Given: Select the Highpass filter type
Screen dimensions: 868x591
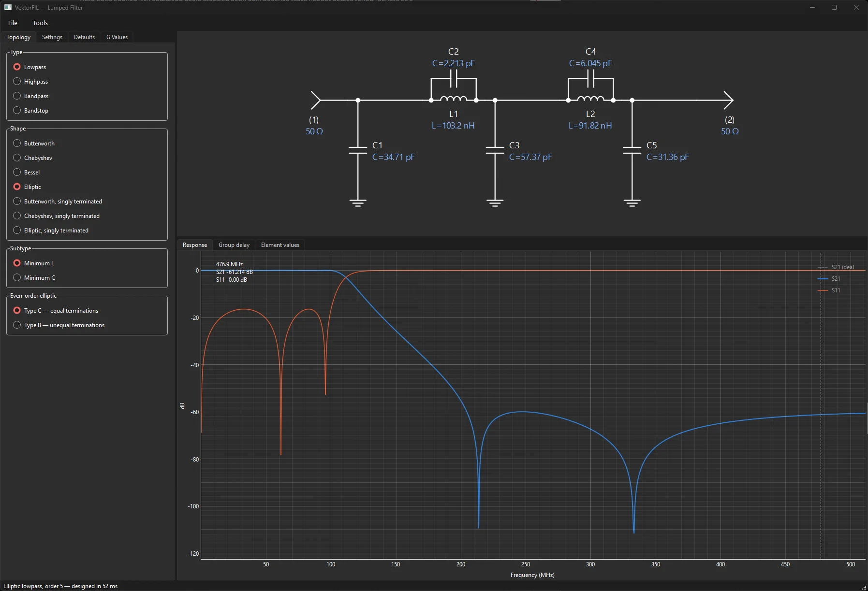Looking at the screenshot, I should pos(31,82).
